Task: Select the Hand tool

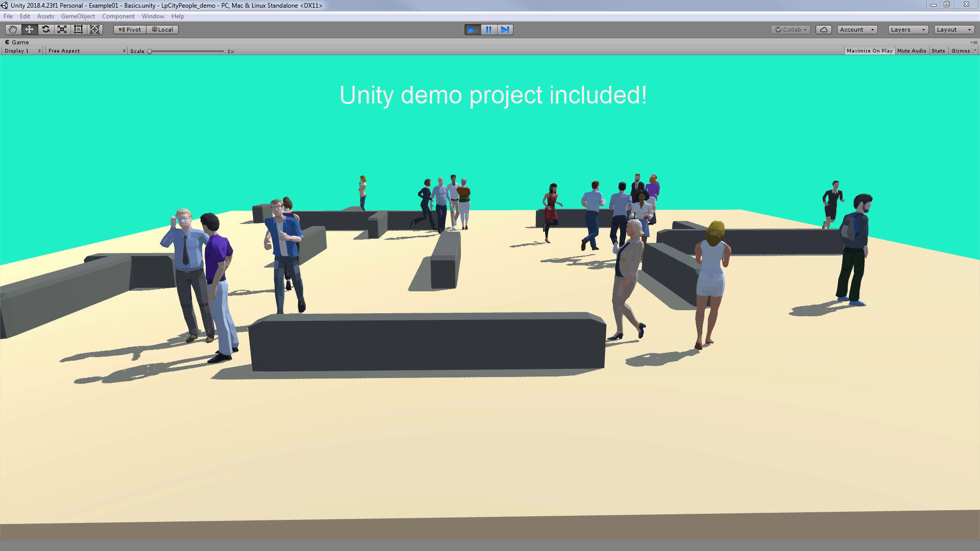Action: click(x=13, y=30)
